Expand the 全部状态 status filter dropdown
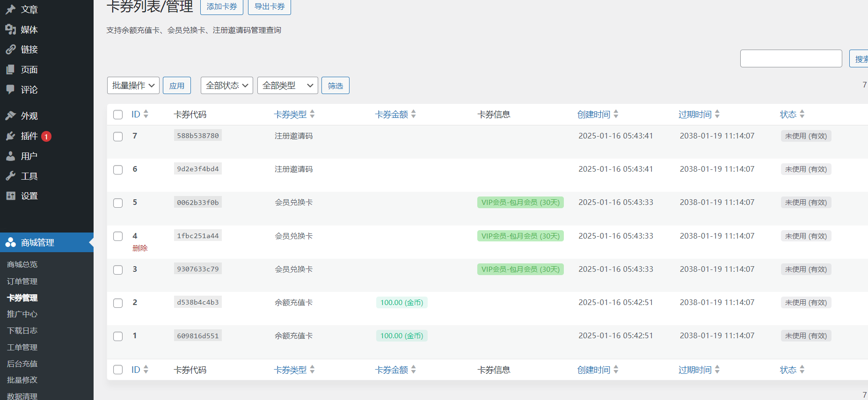 coord(226,86)
